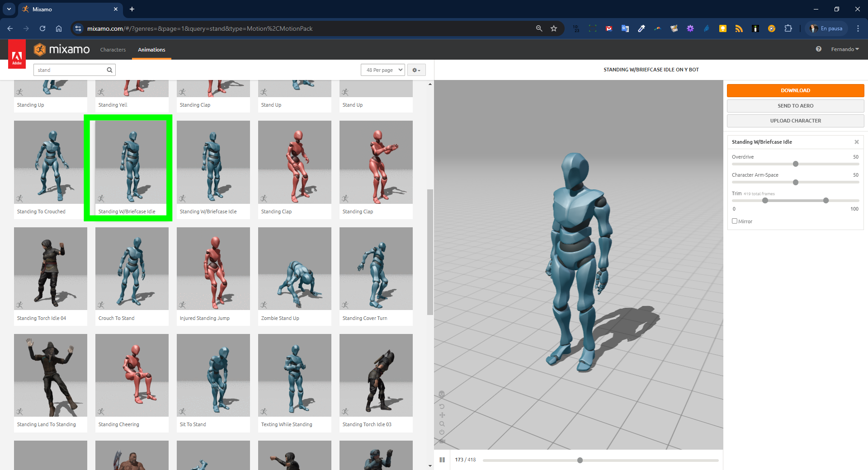Click the Character Arm-Space slider handle

pos(796,182)
